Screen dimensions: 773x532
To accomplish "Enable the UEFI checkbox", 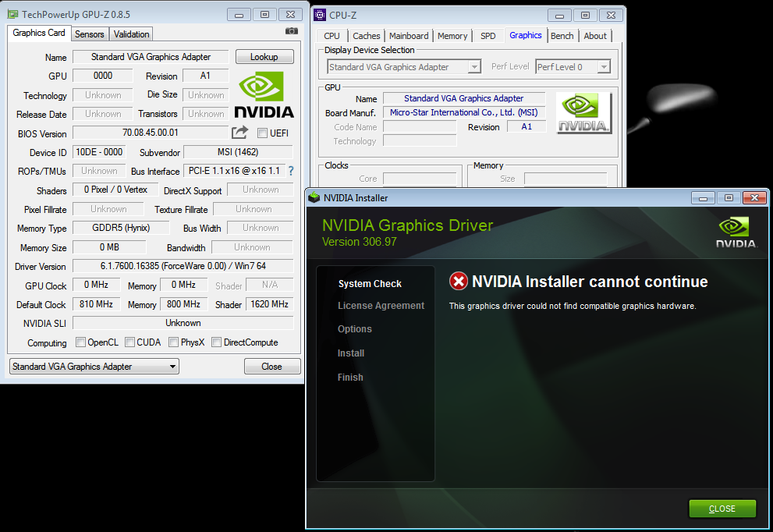I will [262, 133].
